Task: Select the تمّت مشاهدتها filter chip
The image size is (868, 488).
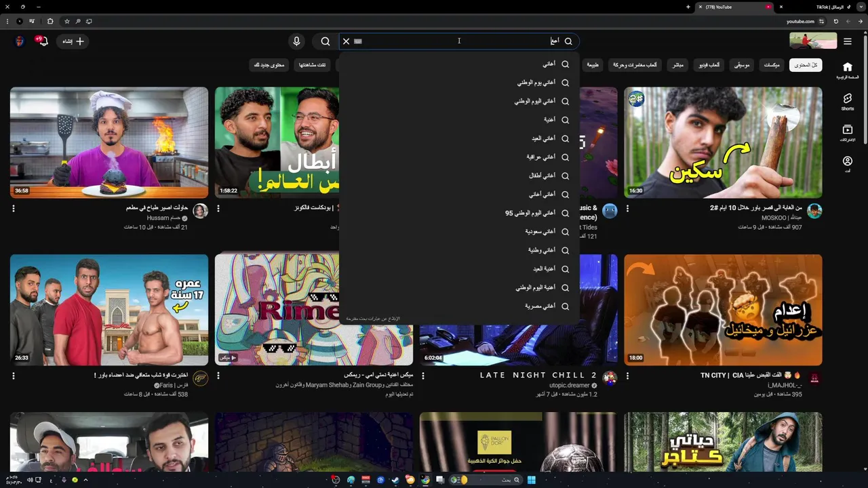Action: click(x=313, y=65)
